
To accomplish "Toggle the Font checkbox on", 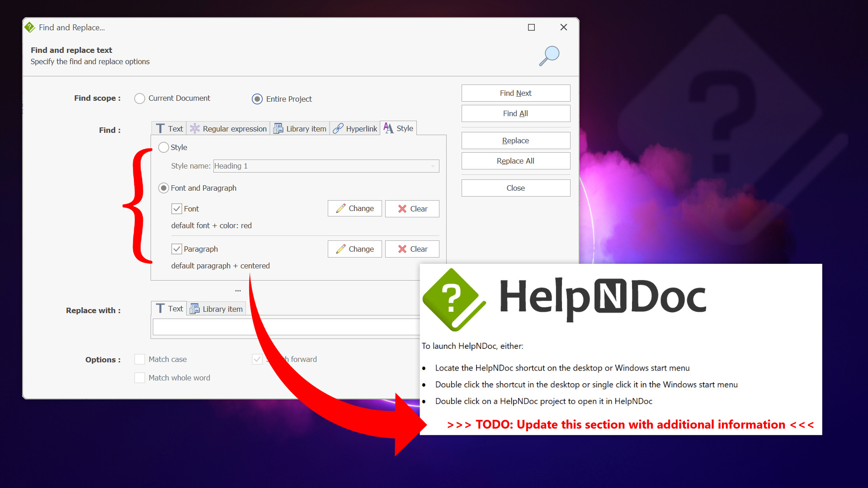I will click(176, 208).
